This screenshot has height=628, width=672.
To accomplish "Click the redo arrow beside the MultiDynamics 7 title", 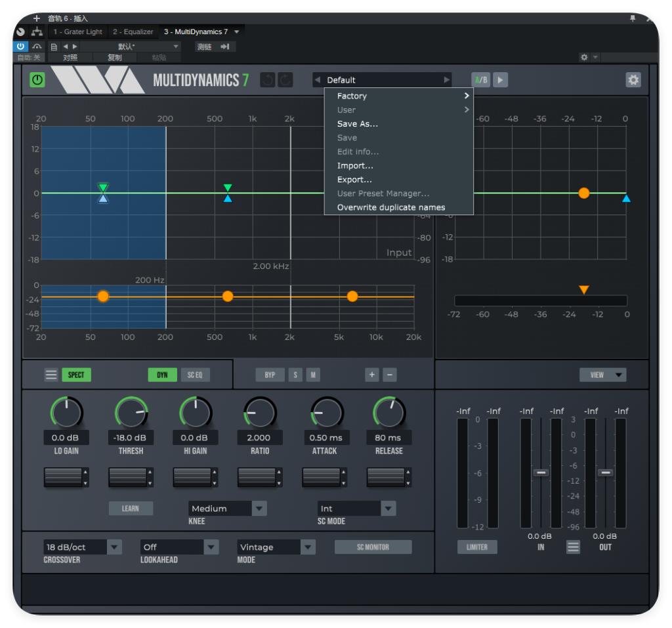I will tap(285, 80).
